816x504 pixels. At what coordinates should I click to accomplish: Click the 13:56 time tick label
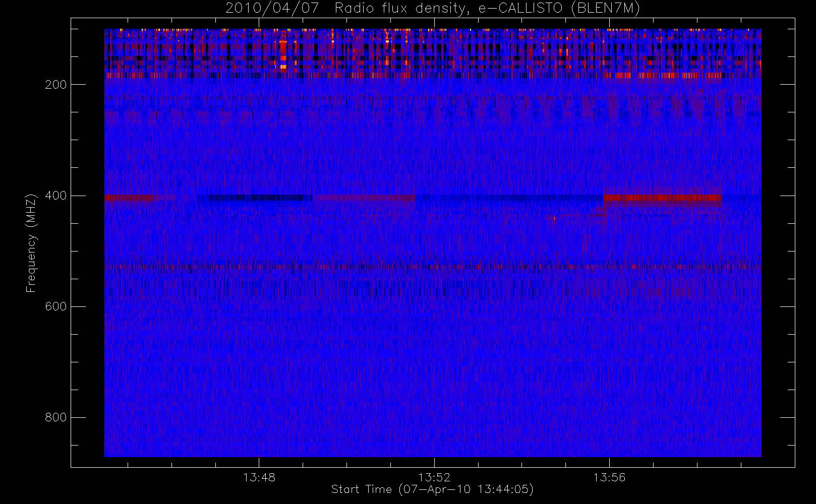(x=609, y=477)
